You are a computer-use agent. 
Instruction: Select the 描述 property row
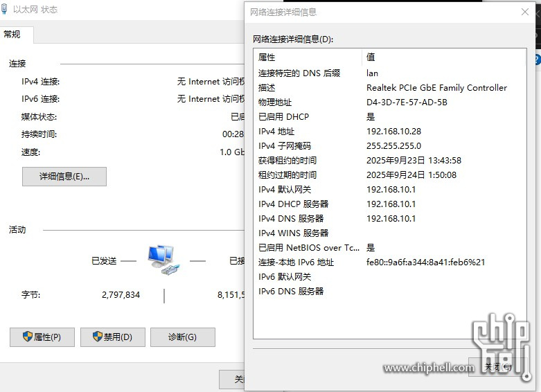click(x=390, y=88)
